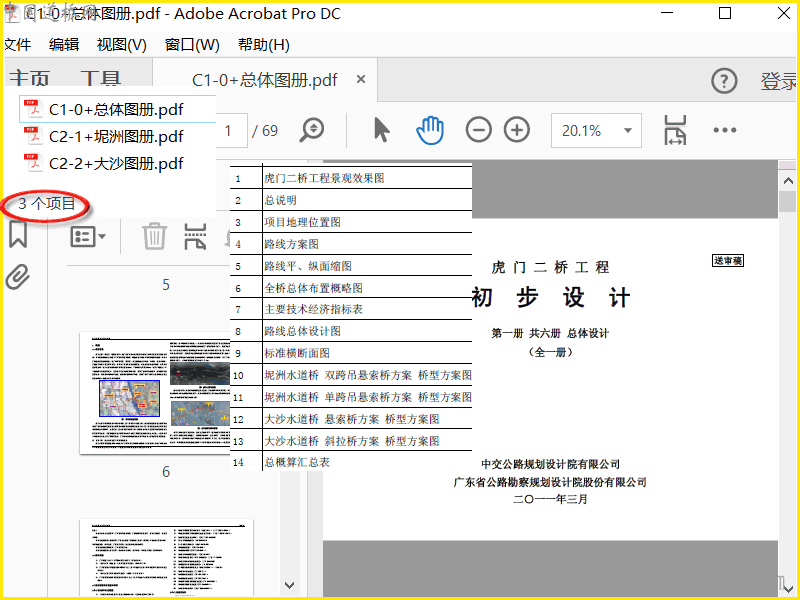The width and height of the screenshot is (800, 600).
Task: Click the 登录 sign-in link
Action: pyautogui.click(x=779, y=81)
